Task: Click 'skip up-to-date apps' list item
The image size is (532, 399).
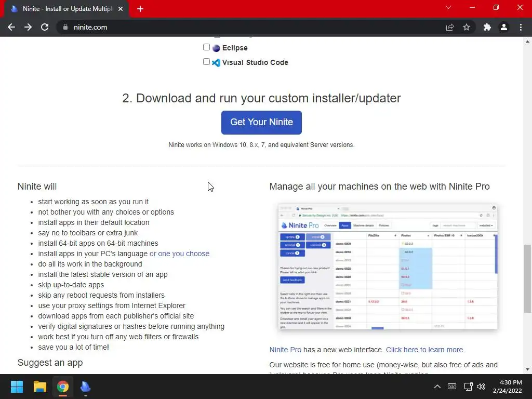Action: click(x=71, y=285)
